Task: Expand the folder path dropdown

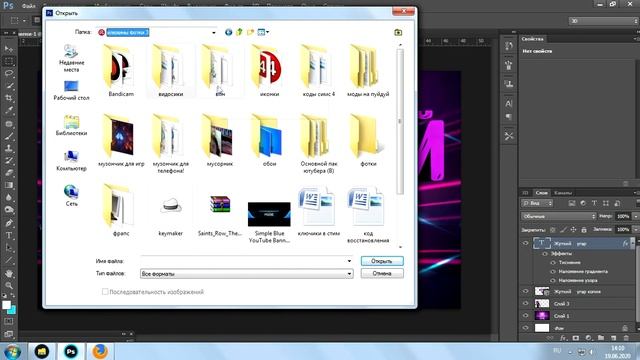Action: pos(213,32)
